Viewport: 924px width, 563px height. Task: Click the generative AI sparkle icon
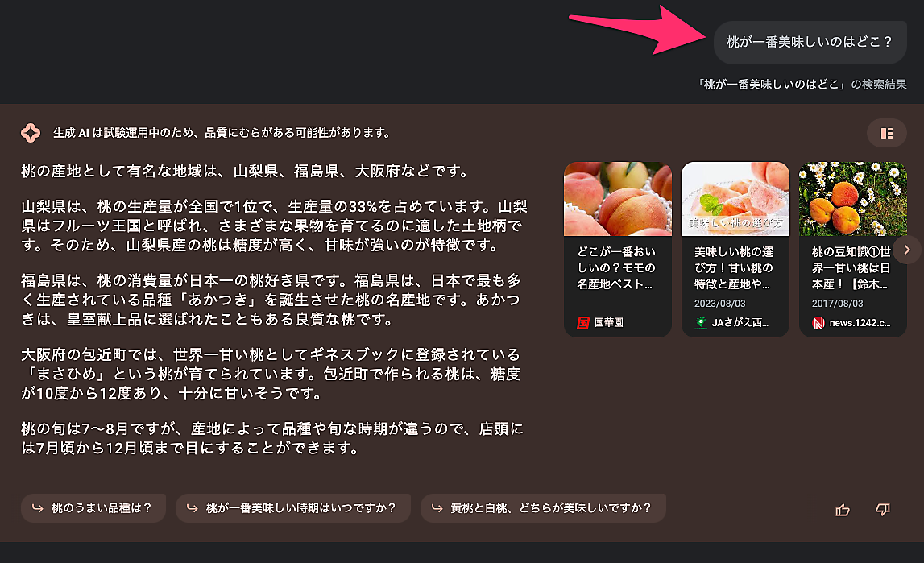[x=31, y=133]
